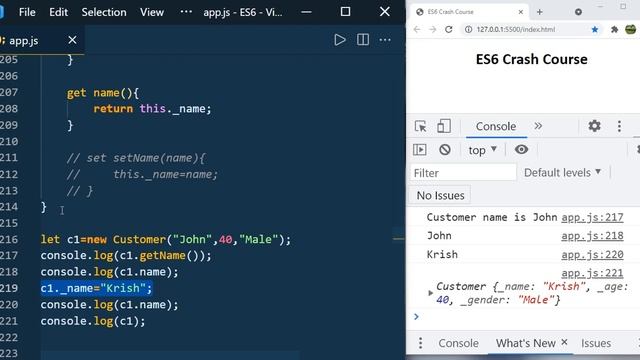The width and height of the screenshot is (640, 360).
Task: Toggle DevTools device toolbar
Action: click(444, 126)
